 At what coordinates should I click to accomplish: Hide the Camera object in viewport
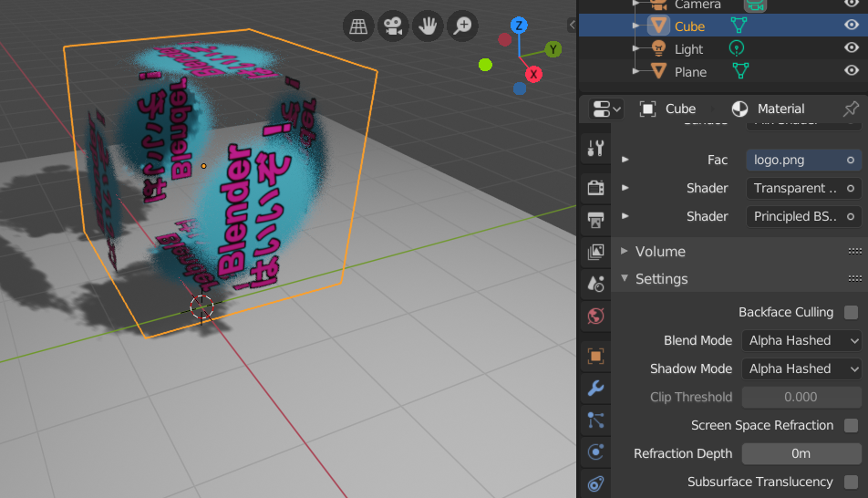coord(852,4)
